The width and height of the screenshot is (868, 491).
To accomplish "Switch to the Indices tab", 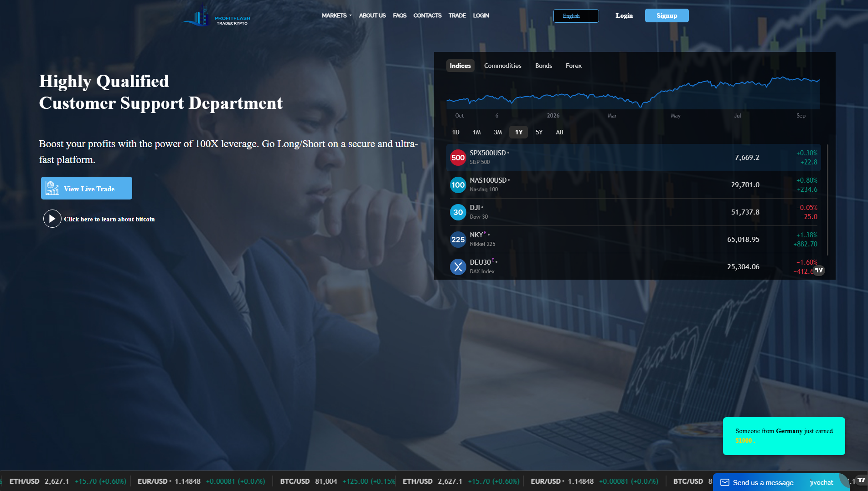I will coord(460,66).
